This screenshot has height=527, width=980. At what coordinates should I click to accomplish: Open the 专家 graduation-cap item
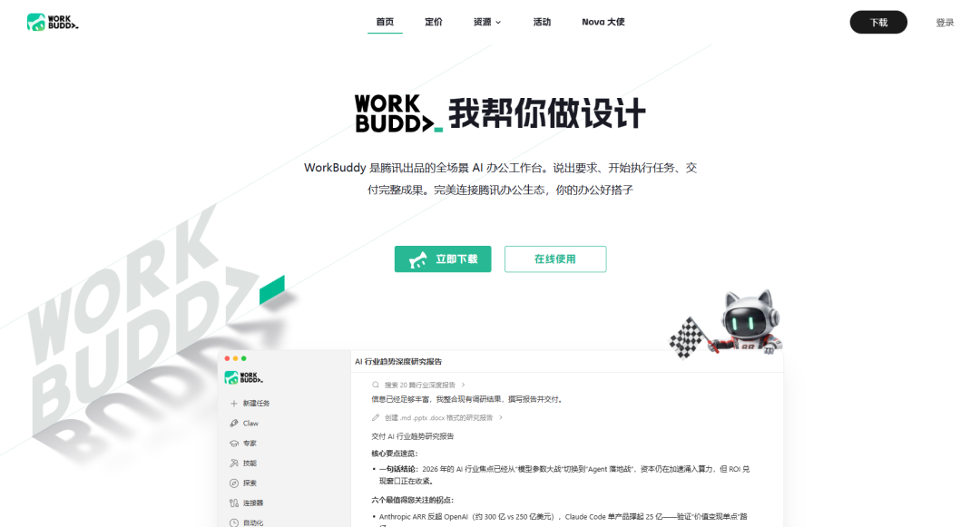coord(244,444)
